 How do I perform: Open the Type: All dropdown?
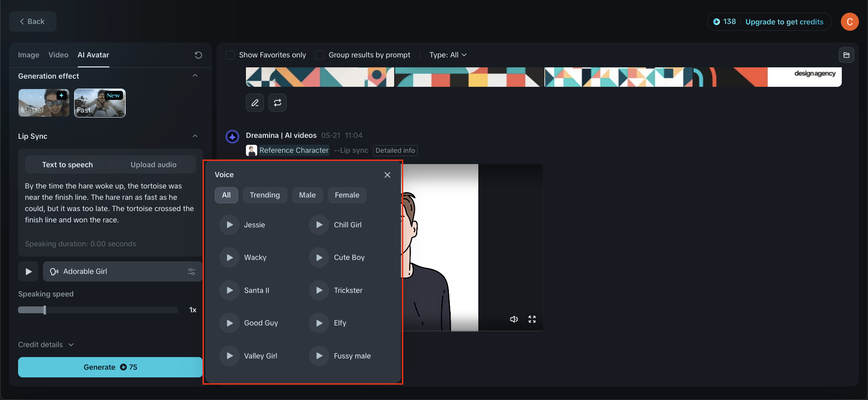coord(448,55)
